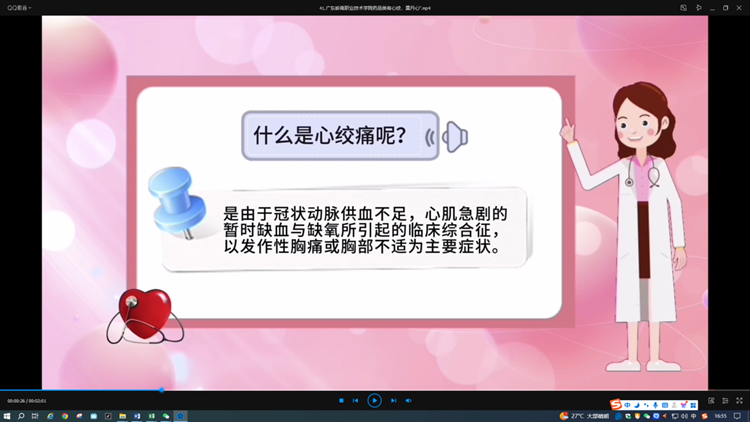Skip to the next video
The image size is (750, 422).
coord(393,400)
